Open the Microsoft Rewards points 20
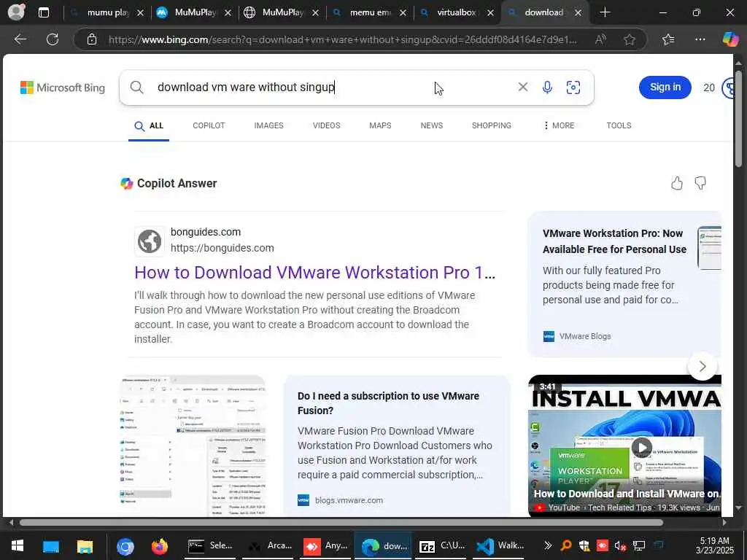 tap(709, 87)
